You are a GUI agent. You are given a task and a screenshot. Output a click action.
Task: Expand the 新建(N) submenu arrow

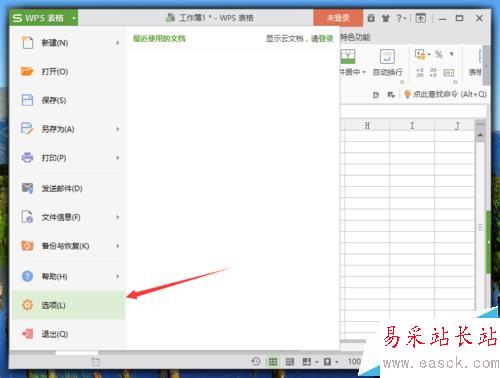(118, 43)
